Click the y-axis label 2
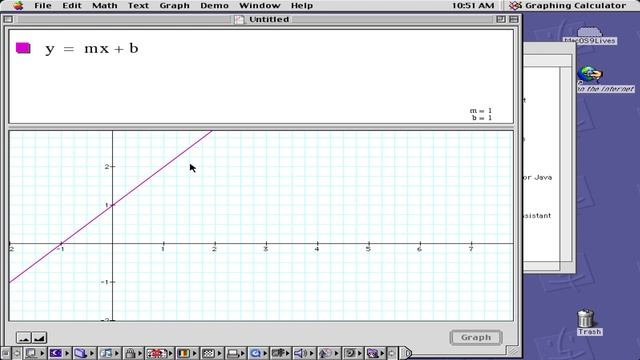This screenshot has width=640, height=360. (107, 167)
